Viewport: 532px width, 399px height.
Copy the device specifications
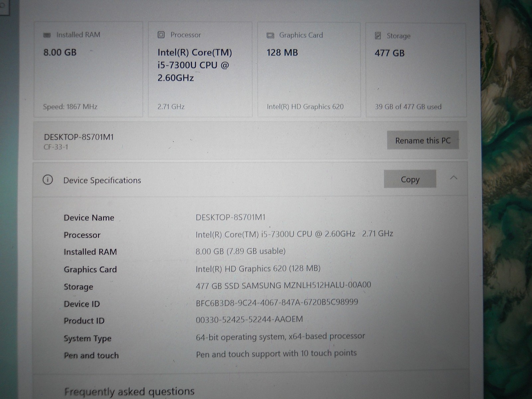(410, 179)
